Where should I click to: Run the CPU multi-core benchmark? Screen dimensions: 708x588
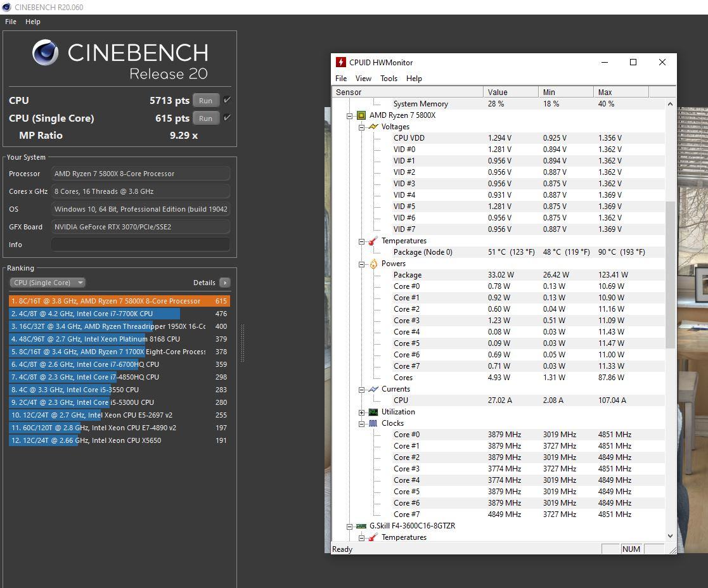point(205,100)
